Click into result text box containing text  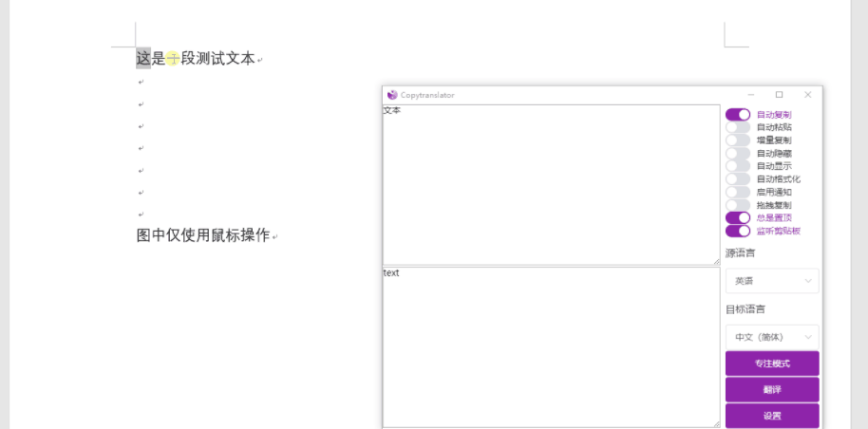[552, 347]
